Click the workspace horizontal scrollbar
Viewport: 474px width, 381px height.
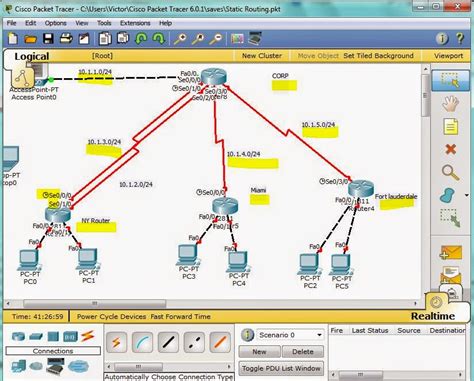pyautogui.click(x=95, y=303)
